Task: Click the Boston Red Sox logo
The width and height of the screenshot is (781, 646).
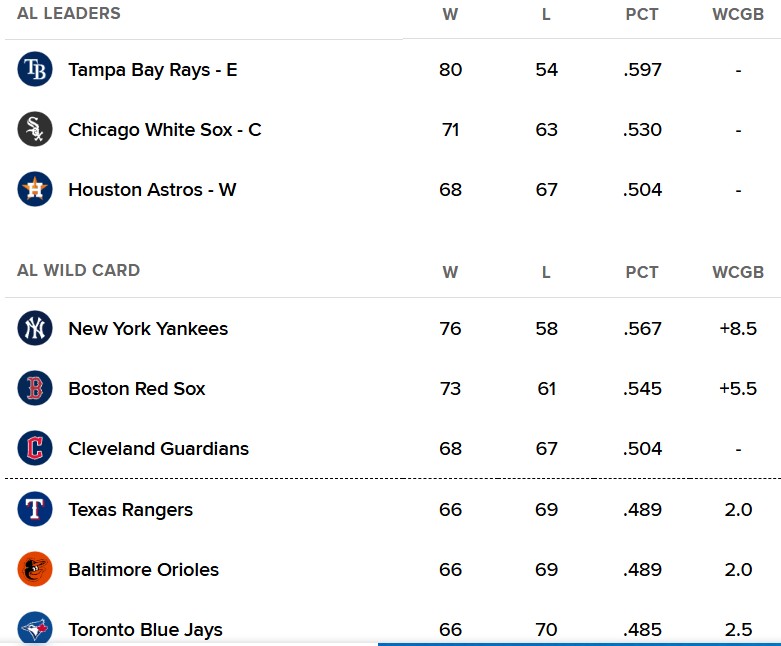Action: [35, 388]
